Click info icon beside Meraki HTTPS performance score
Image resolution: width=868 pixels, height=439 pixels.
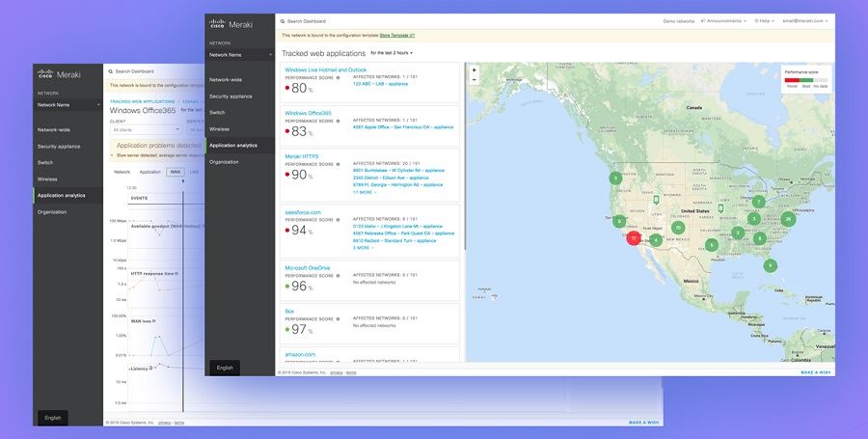(x=338, y=164)
